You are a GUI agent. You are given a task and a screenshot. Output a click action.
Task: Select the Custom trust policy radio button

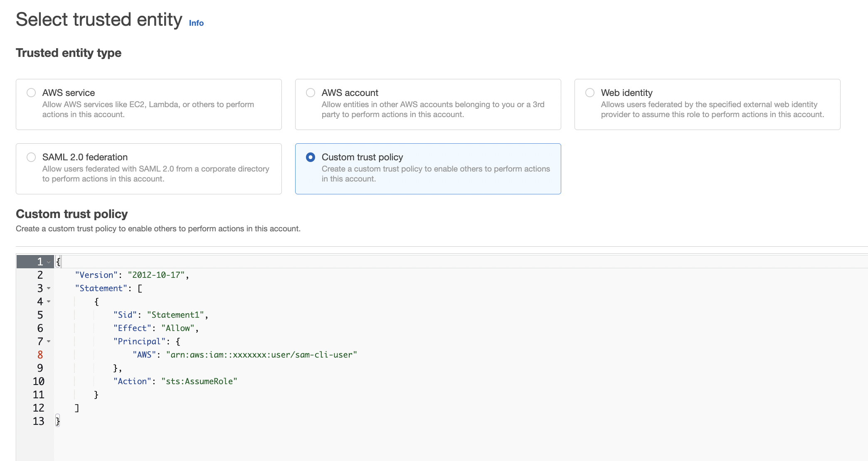(311, 157)
